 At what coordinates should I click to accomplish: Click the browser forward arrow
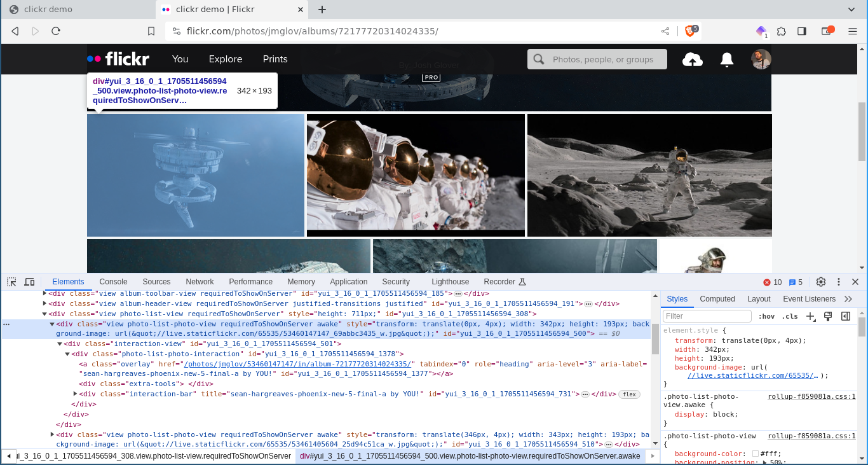(x=36, y=31)
